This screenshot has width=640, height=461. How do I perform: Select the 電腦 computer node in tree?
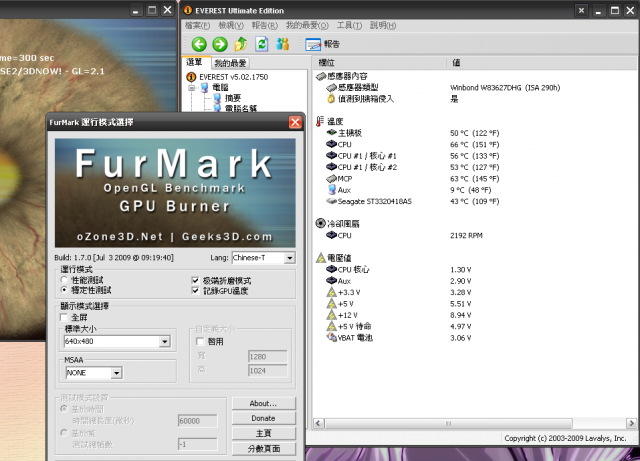[220, 87]
